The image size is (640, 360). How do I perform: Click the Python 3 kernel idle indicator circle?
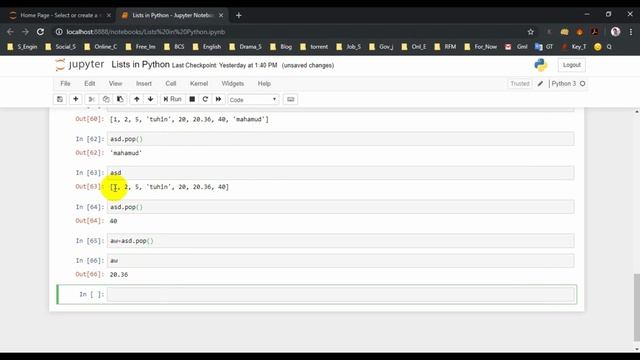pos(582,84)
